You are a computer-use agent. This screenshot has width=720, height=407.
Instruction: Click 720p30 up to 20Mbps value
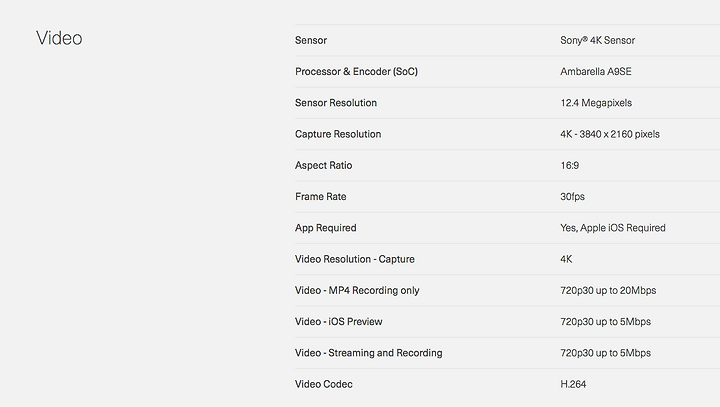pos(608,290)
